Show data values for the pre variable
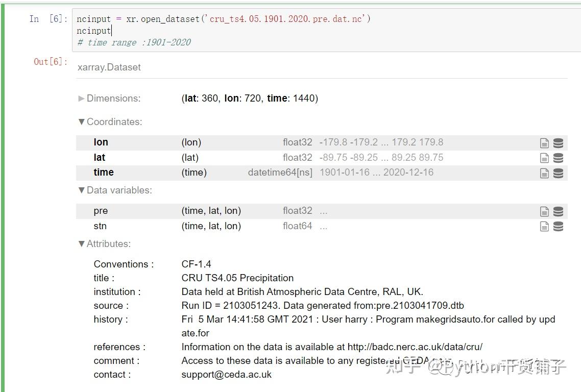This screenshot has width=581, height=392. coord(558,211)
